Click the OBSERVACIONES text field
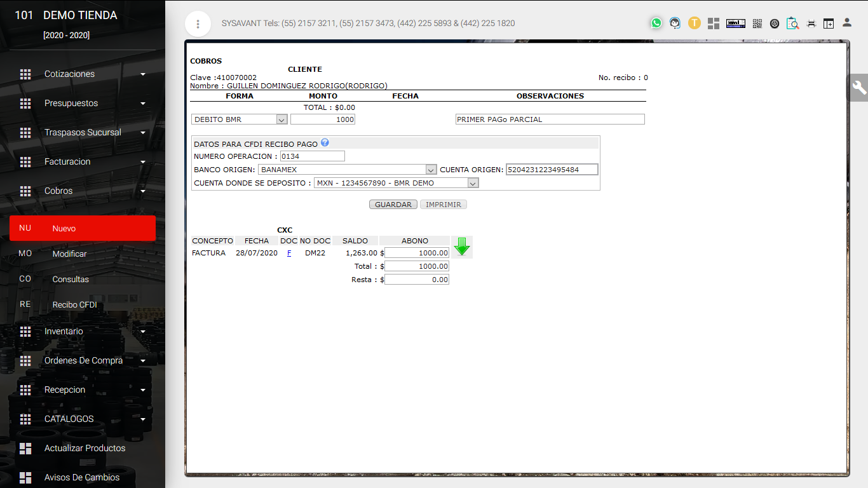Screen dimensions: 868x488 coord(550,119)
